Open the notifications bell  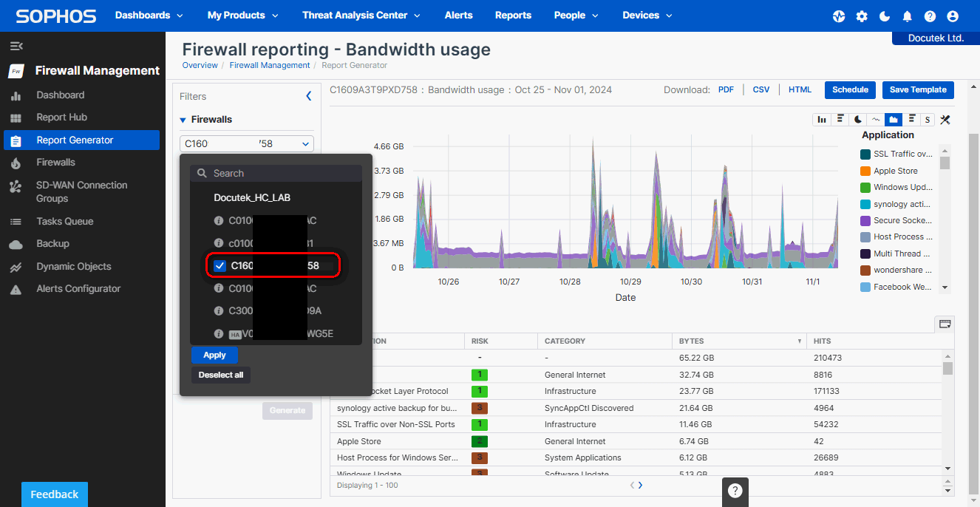click(x=908, y=16)
